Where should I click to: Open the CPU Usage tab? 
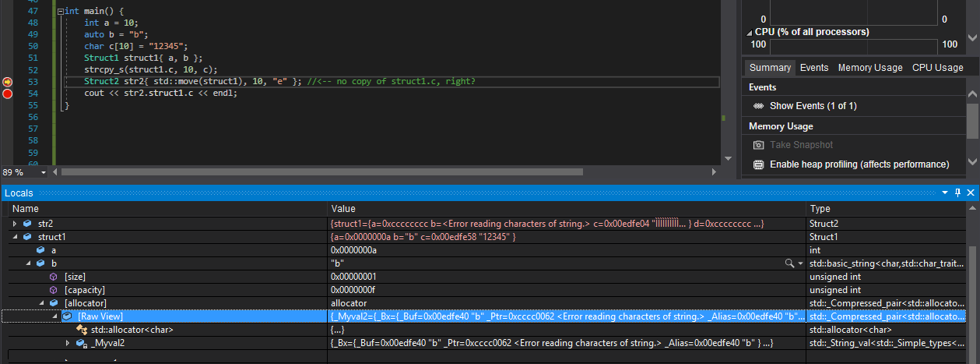pyautogui.click(x=938, y=68)
